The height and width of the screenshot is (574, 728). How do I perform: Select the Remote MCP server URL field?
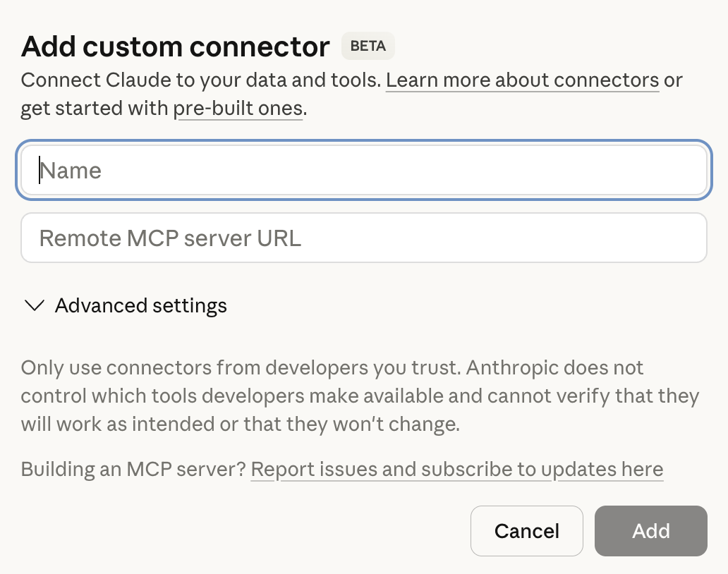tap(364, 238)
